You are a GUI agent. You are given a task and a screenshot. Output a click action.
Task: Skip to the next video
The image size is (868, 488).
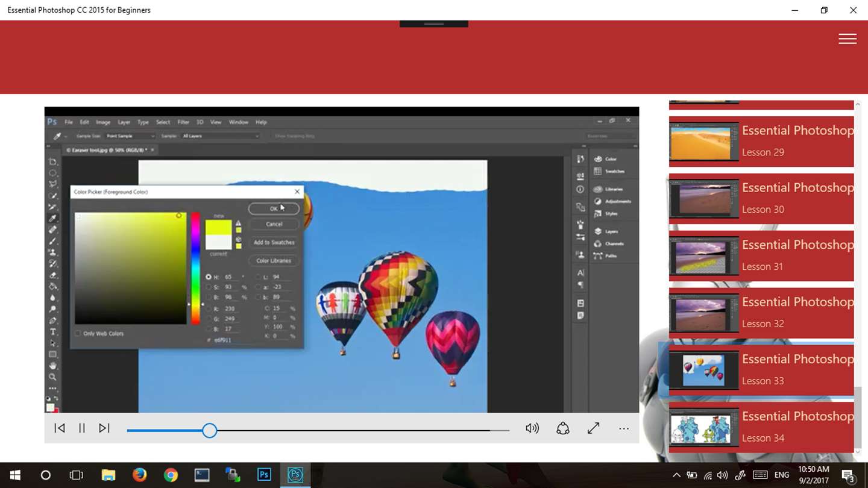104,428
